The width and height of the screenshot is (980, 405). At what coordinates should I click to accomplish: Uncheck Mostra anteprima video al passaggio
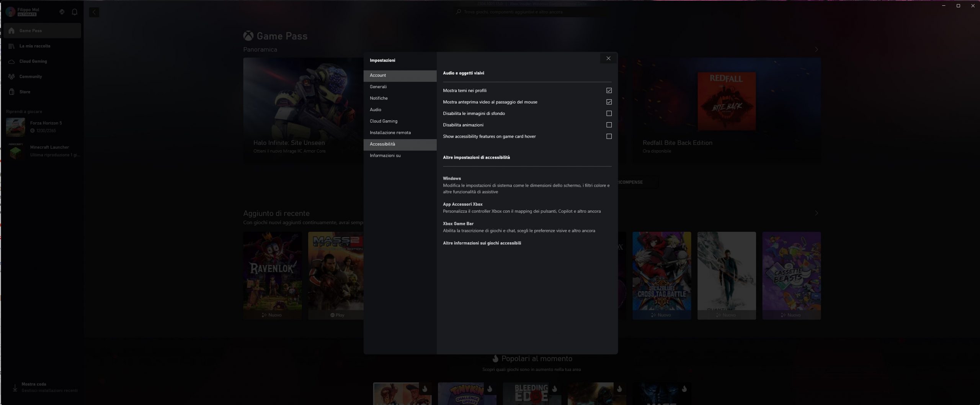click(609, 102)
